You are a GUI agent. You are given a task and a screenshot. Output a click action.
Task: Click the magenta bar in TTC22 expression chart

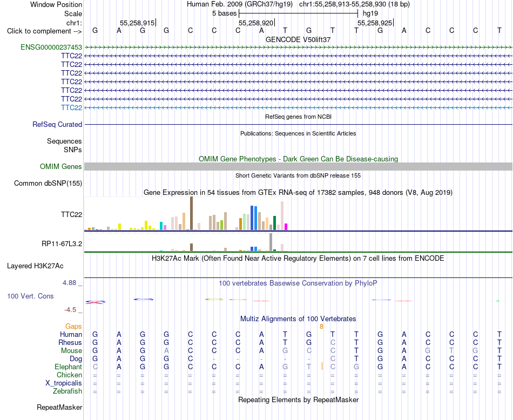(286, 227)
